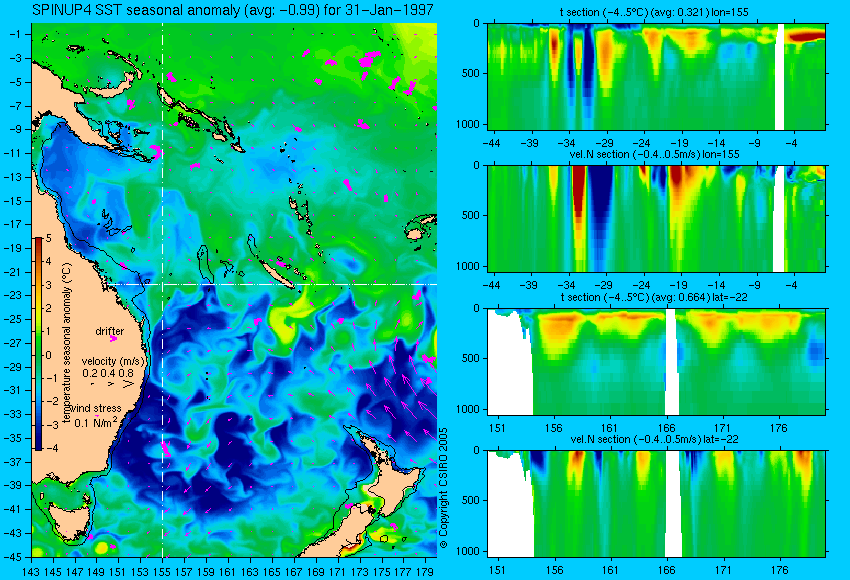Click the magenta drifter marker in the legend
850x580 pixels.
click(113, 339)
